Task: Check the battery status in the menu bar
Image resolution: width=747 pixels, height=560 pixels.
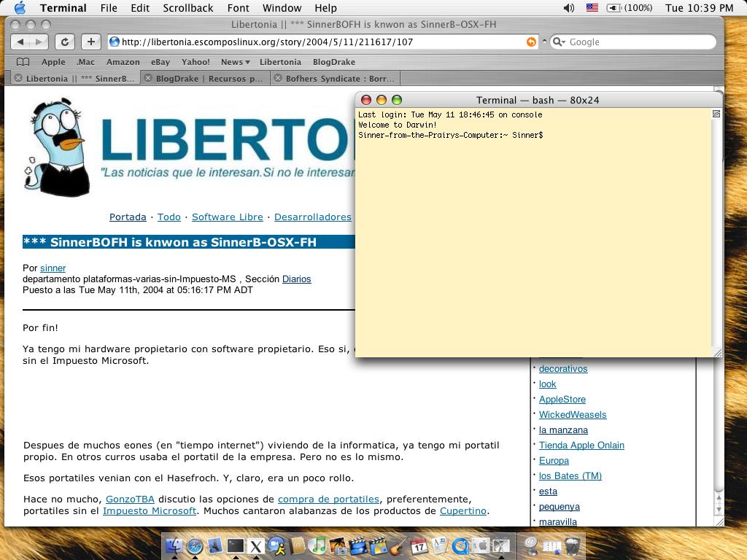Action: [x=630, y=7]
